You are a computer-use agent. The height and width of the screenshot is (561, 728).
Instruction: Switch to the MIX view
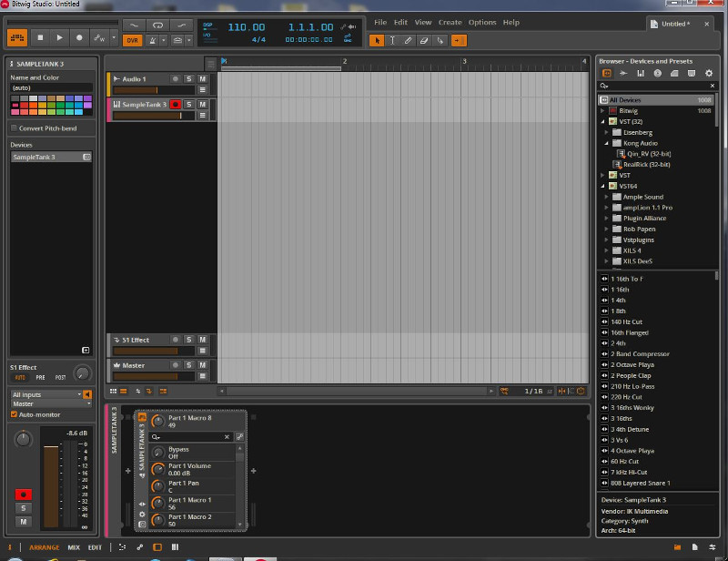click(74, 547)
